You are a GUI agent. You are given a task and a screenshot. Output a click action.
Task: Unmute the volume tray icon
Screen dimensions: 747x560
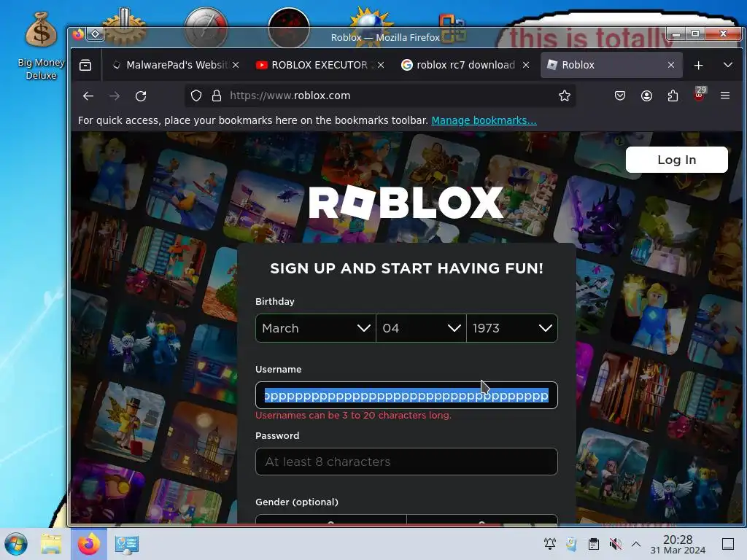[615, 544]
